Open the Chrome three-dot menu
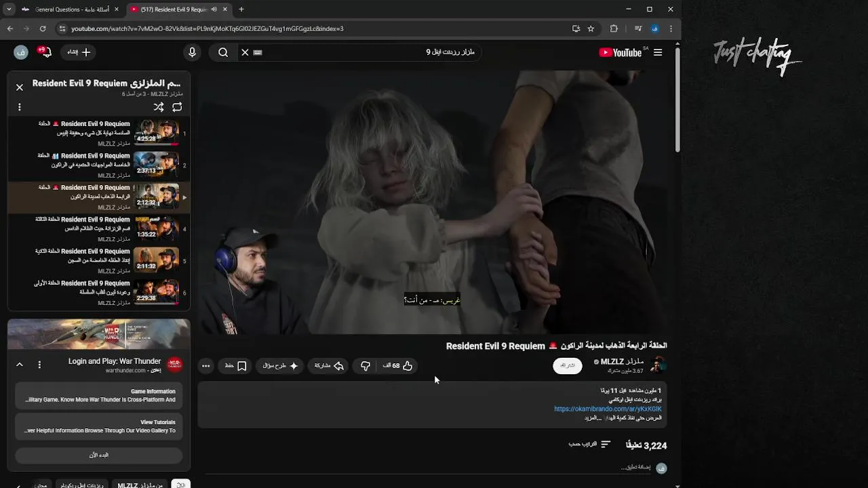 tap(671, 28)
